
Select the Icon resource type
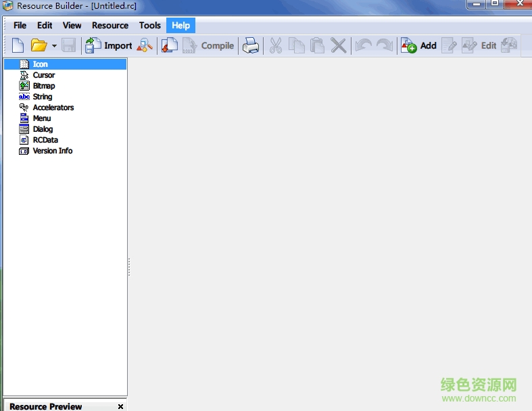coord(66,64)
